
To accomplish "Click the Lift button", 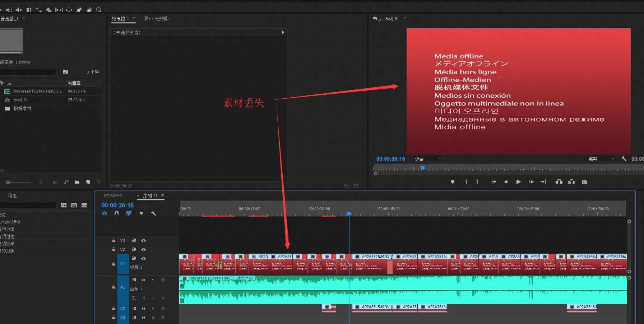I will click(559, 182).
